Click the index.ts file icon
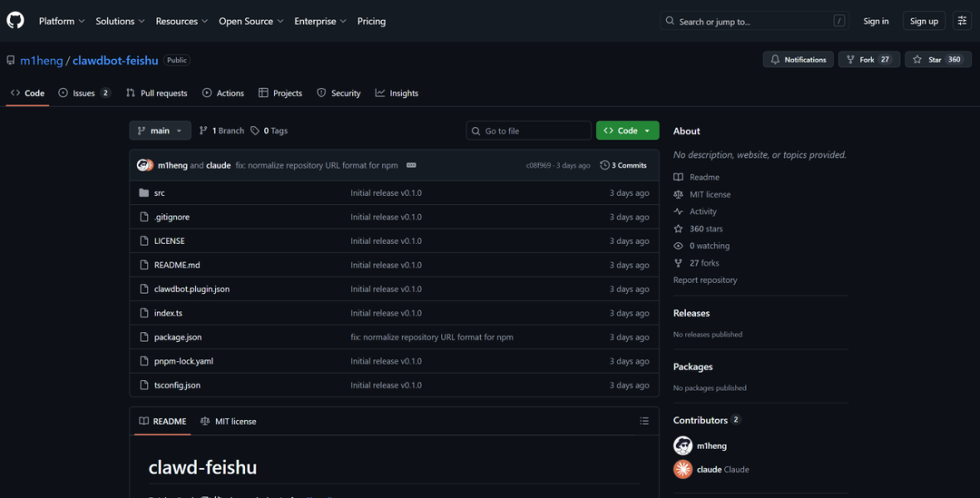The width and height of the screenshot is (980, 498). coord(143,313)
